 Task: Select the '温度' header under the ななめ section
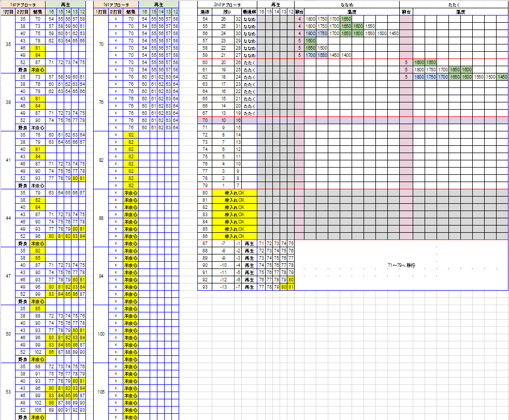(x=352, y=12)
